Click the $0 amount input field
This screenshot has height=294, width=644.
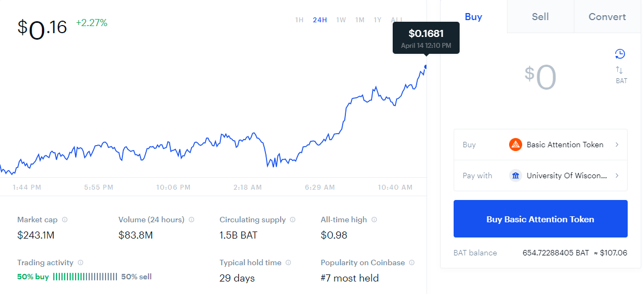541,78
